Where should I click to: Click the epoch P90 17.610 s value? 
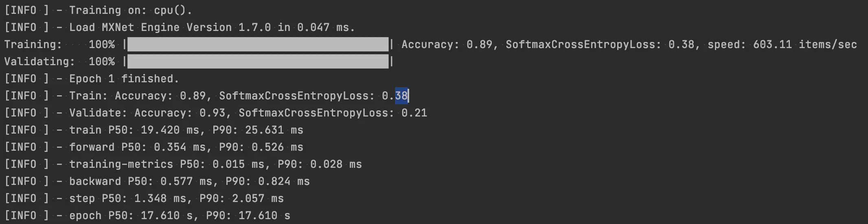264,215
